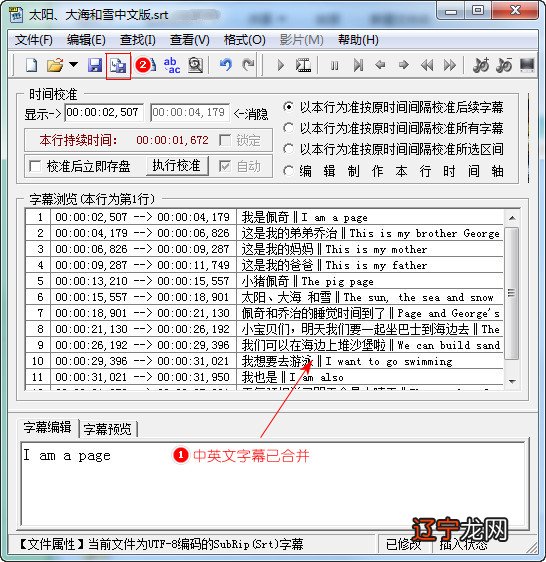
Task: Select subtitle row 10 我想要去游泳
Action: [x=265, y=361]
